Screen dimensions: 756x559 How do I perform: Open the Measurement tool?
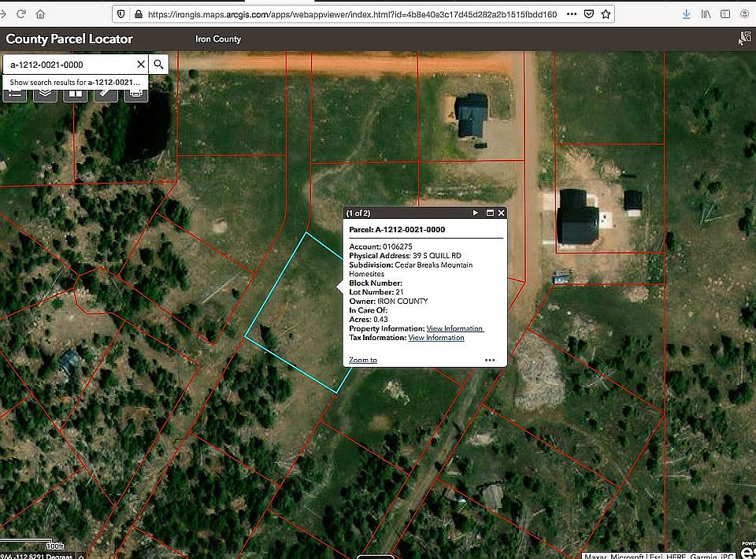(x=106, y=94)
